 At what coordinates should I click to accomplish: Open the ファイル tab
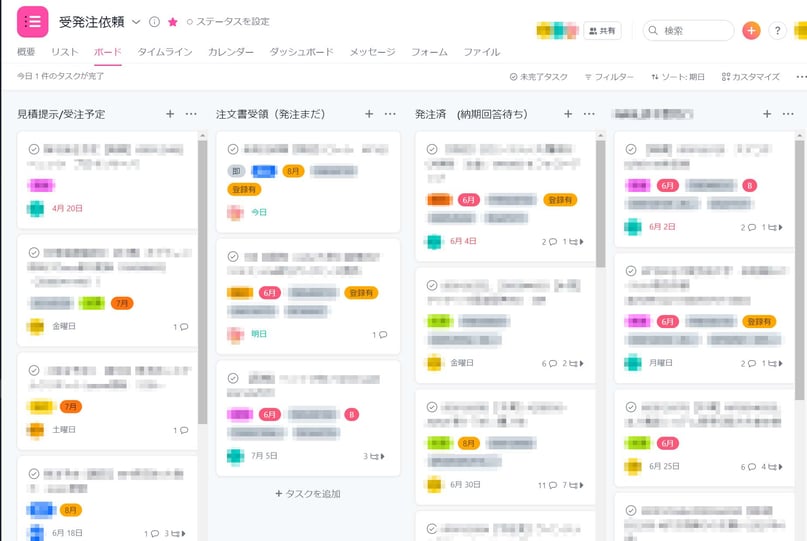(x=482, y=52)
